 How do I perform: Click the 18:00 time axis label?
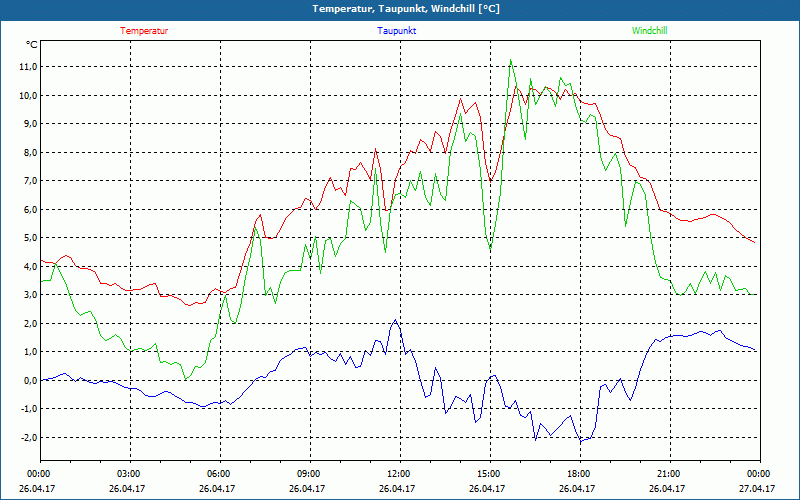(x=579, y=474)
